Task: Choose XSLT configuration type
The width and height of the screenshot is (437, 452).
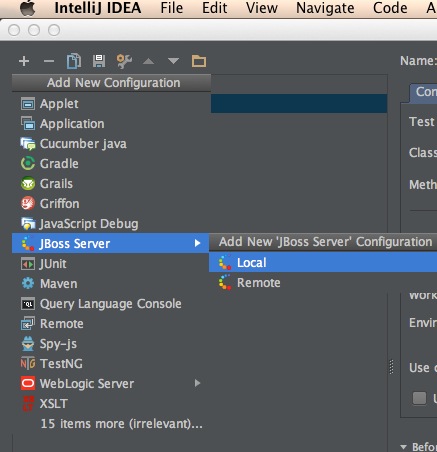Action: 111,404
